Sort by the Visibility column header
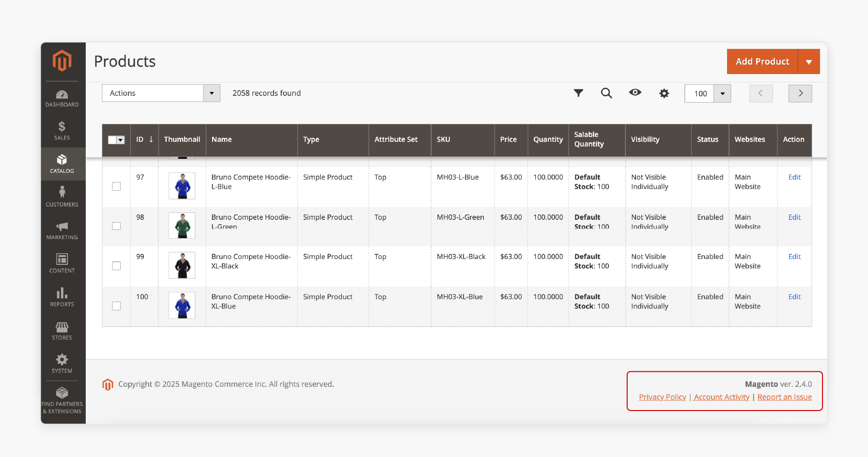 tap(658, 139)
